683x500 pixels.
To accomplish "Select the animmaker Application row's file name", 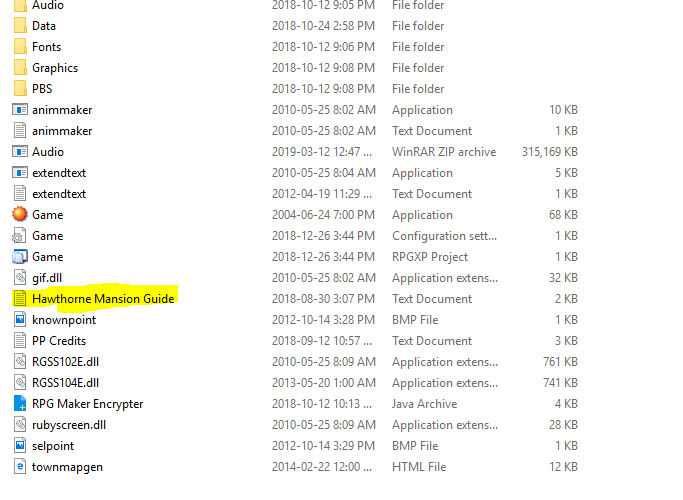I will point(62,110).
